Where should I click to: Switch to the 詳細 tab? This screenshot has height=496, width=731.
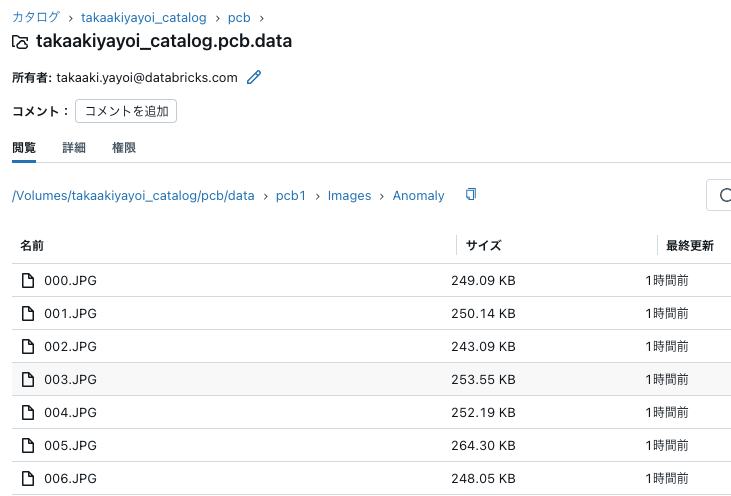[x=74, y=147]
